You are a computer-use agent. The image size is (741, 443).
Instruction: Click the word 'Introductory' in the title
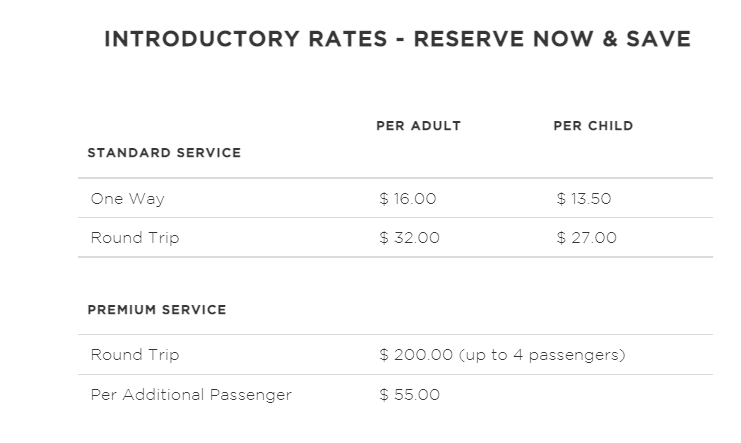pyautogui.click(x=202, y=39)
